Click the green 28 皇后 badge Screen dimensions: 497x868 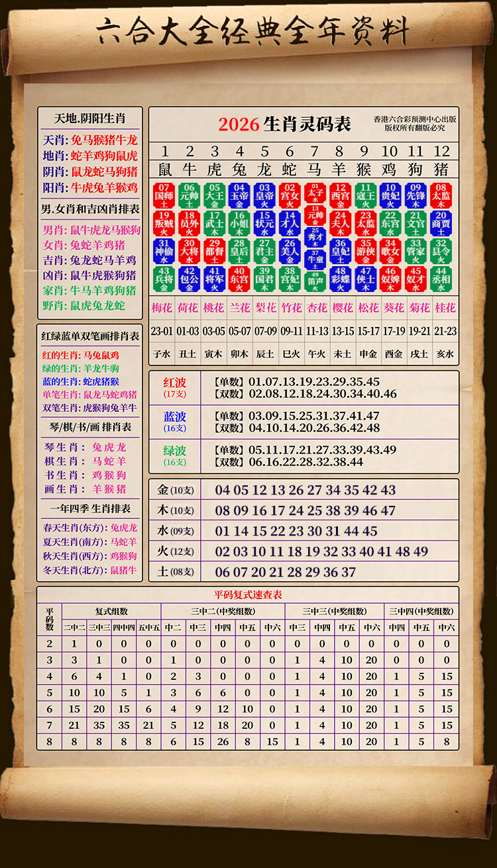click(x=239, y=251)
